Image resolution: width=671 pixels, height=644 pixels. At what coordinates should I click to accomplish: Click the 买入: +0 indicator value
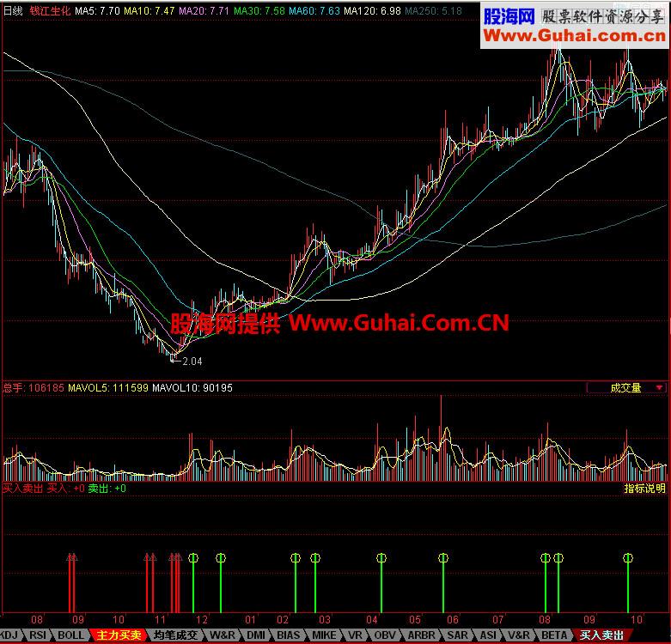pyautogui.click(x=65, y=489)
